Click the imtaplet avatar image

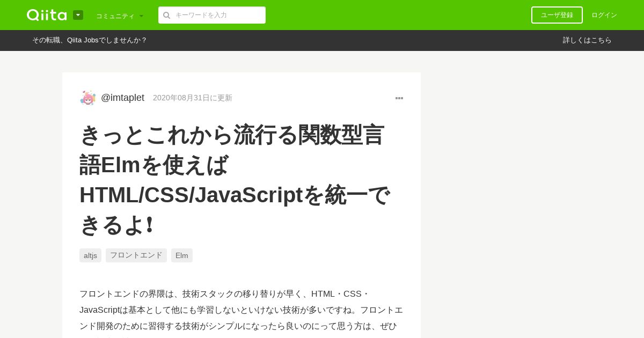coord(88,98)
